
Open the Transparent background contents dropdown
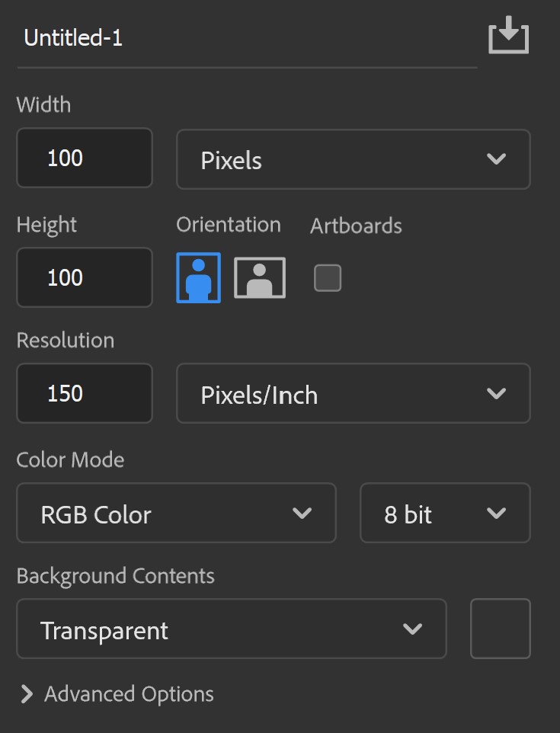(x=232, y=629)
